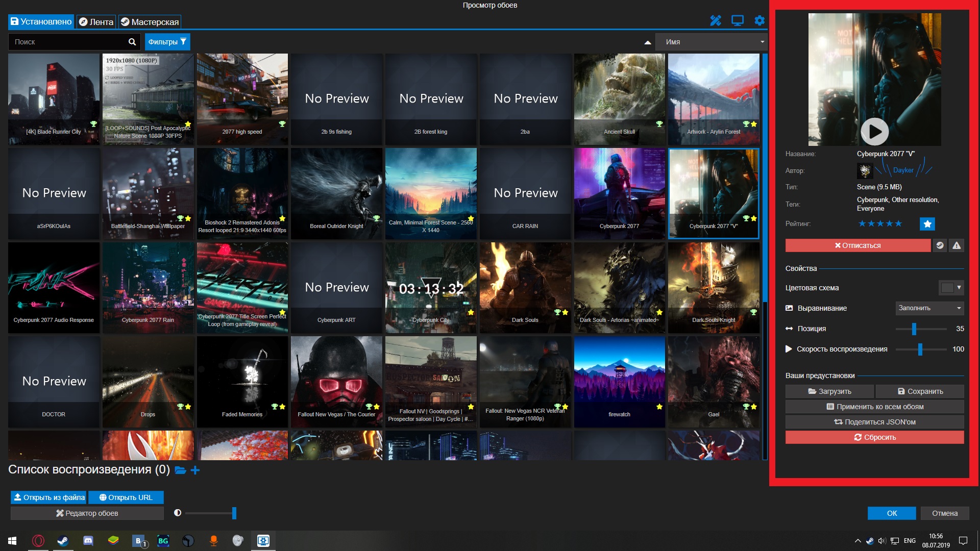This screenshot has width=980, height=551.
Task: Select Boreal Outrider Knight thumbnail
Action: point(336,193)
